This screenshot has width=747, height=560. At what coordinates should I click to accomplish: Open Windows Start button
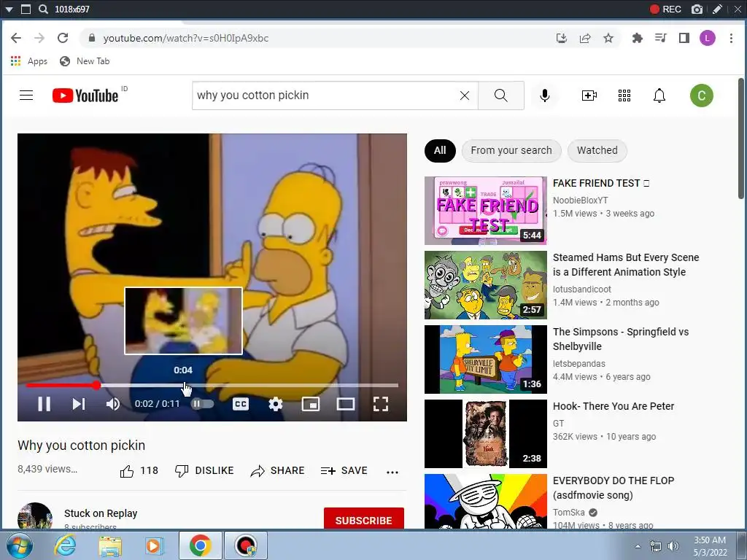[20, 545]
